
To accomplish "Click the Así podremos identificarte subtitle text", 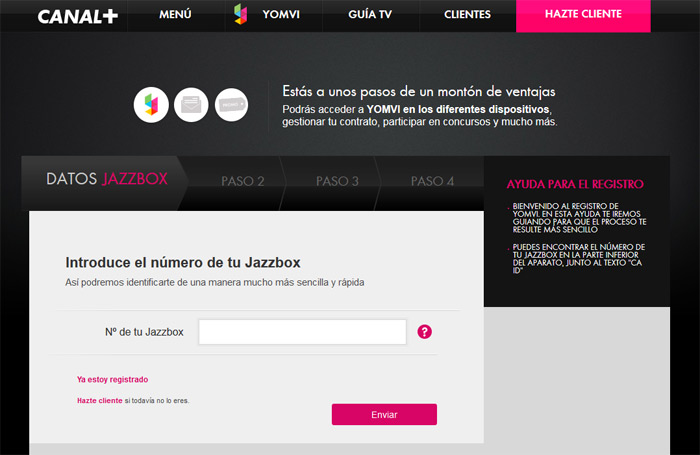I will tap(215, 283).
